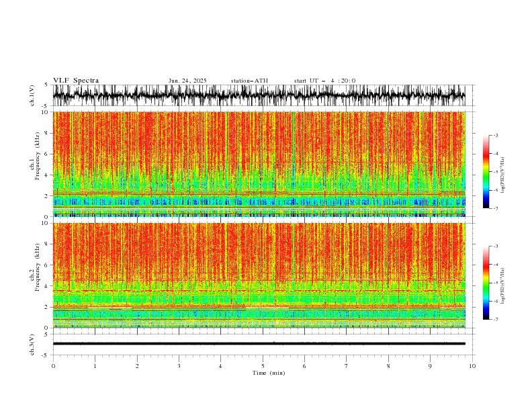
Task: Click the time axis tick label "8"
Action: click(388, 366)
